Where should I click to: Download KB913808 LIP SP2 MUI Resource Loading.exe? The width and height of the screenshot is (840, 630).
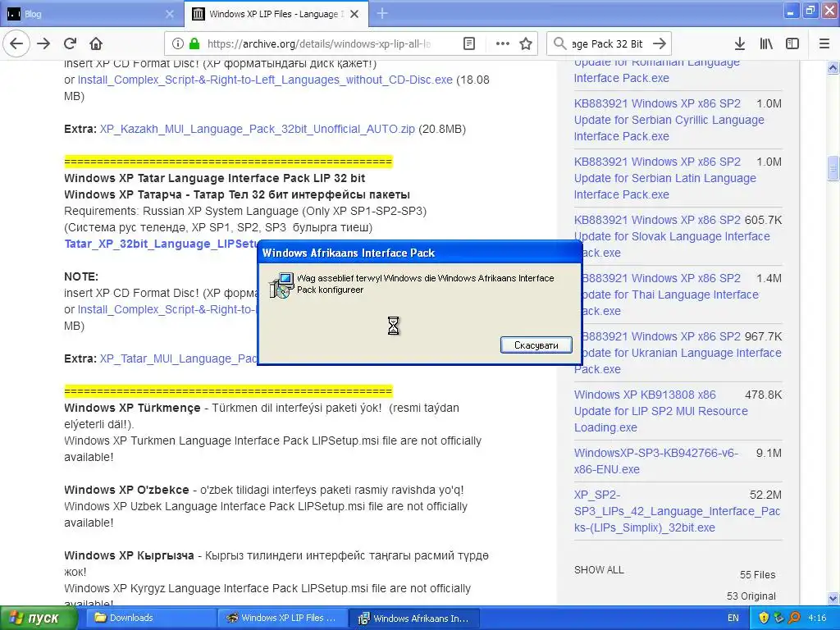660,411
